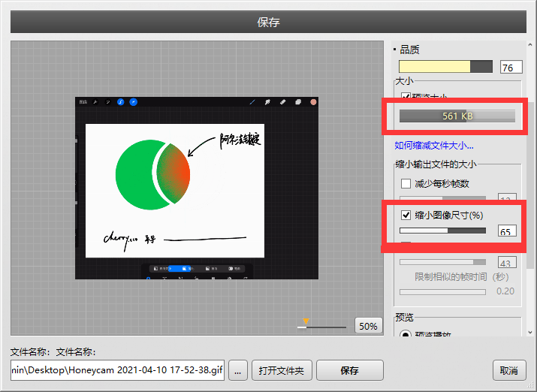Click 打开文件夹 button
The height and width of the screenshot is (392, 537).
coord(282,370)
